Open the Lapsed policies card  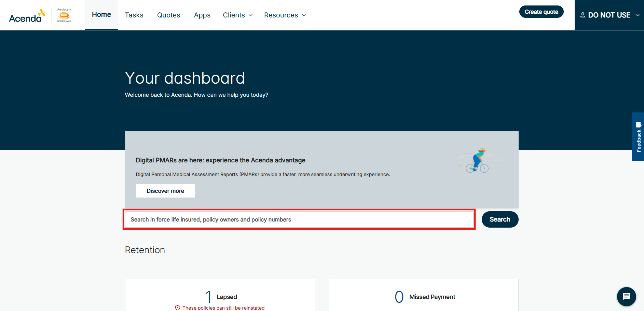click(x=220, y=297)
